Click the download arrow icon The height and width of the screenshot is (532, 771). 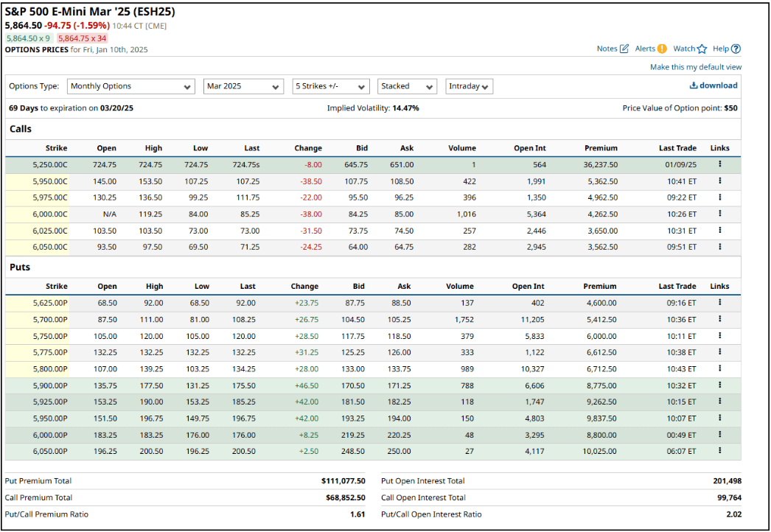tap(694, 85)
